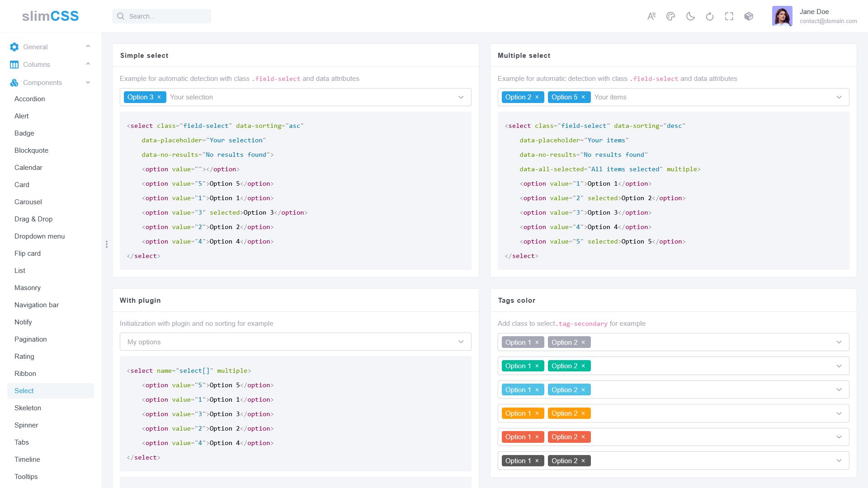Open the color palette theme icon
868x488 pixels.
[670, 16]
